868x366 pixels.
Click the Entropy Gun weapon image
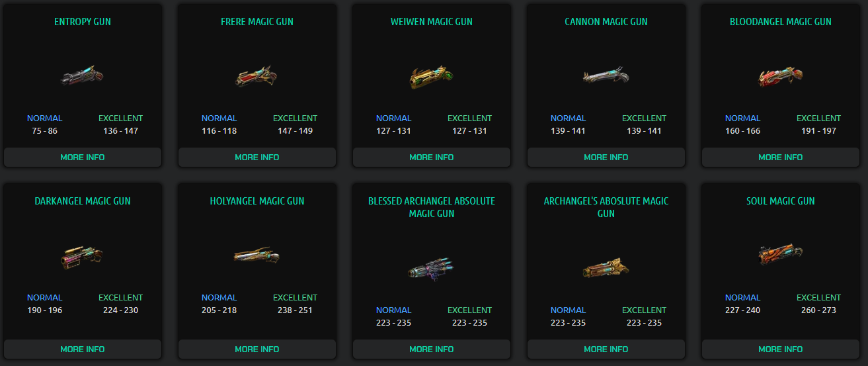pyautogui.click(x=83, y=76)
